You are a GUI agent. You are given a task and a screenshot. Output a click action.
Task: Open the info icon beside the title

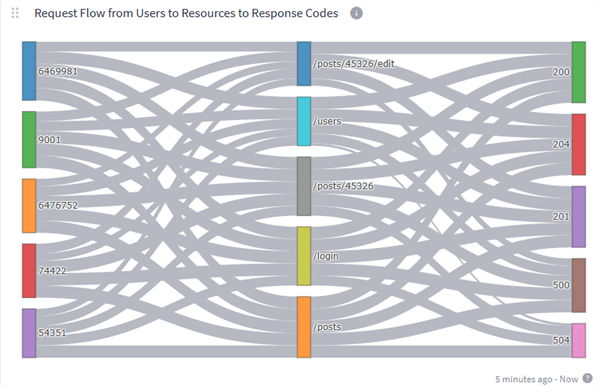coord(356,13)
